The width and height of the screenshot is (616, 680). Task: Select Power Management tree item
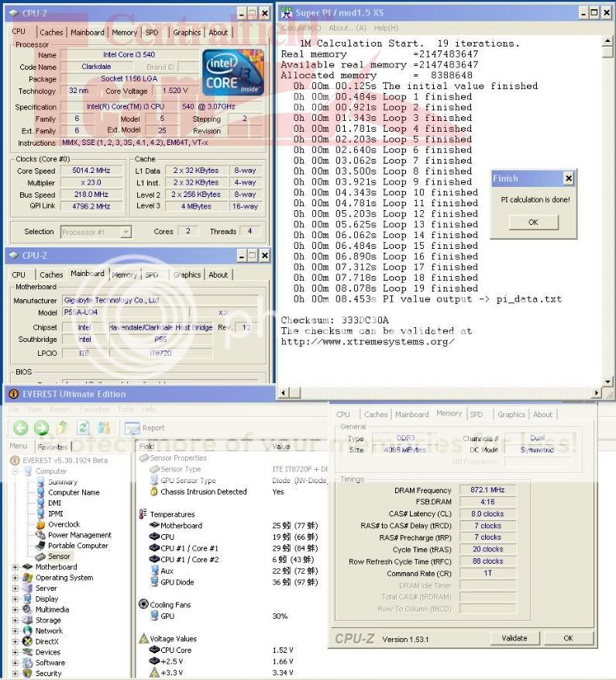point(79,535)
